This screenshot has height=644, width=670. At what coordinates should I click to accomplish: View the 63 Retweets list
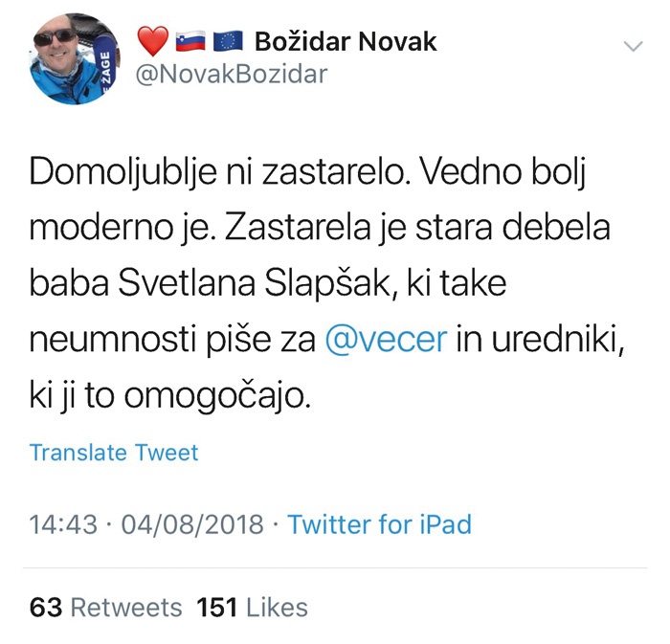(x=105, y=607)
